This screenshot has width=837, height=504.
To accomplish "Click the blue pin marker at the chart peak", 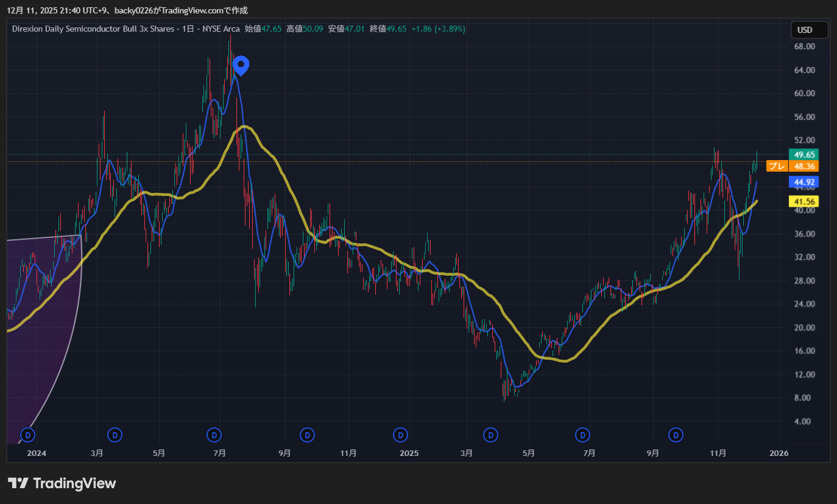I will tap(241, 65).
